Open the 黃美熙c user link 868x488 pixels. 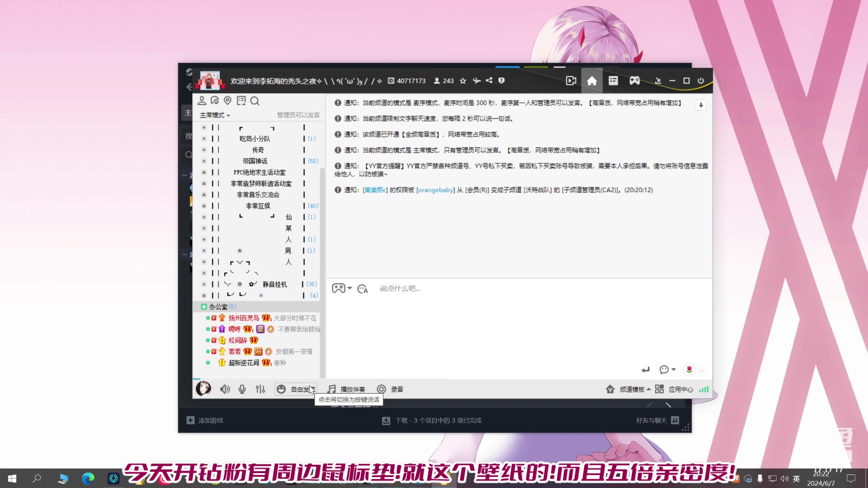375,190
